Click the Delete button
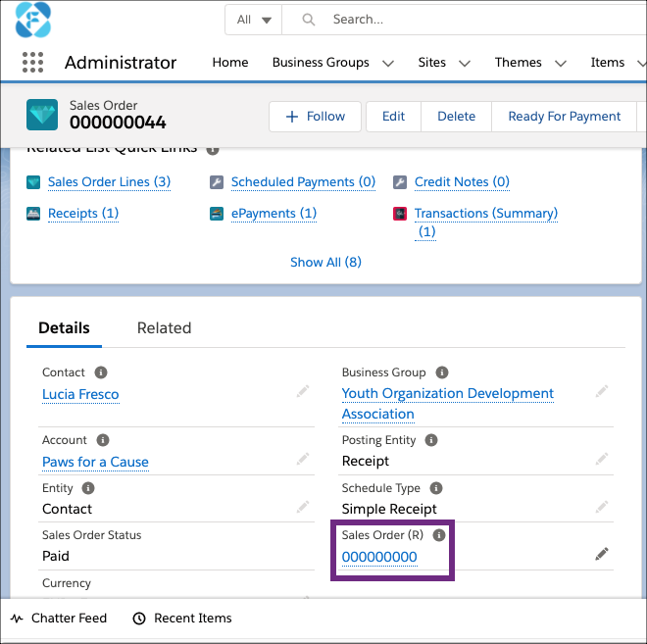 pos(457,117)
